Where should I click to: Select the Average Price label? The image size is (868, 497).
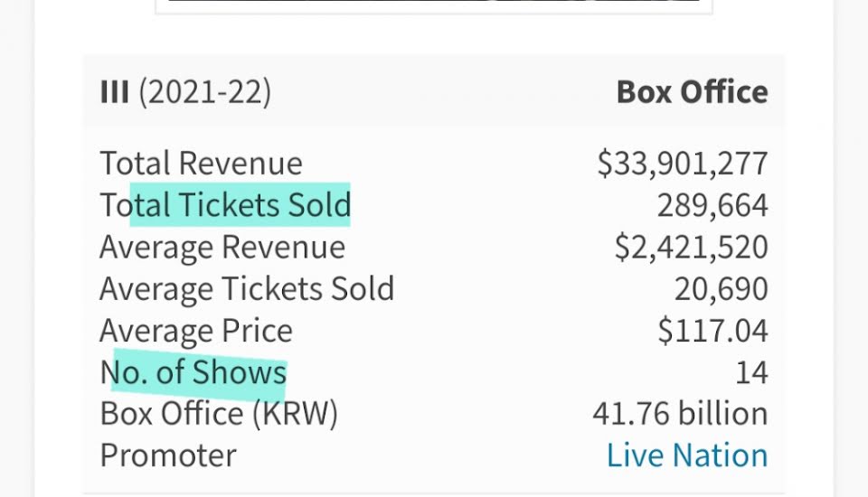tap(195, 331)
